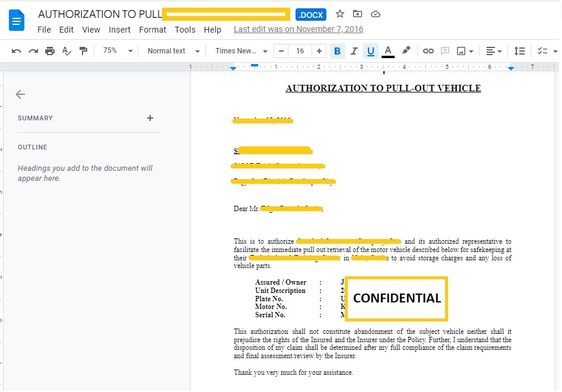Click the 'Serial No.' label
562x392 pixels.
[x=270, y=315]
